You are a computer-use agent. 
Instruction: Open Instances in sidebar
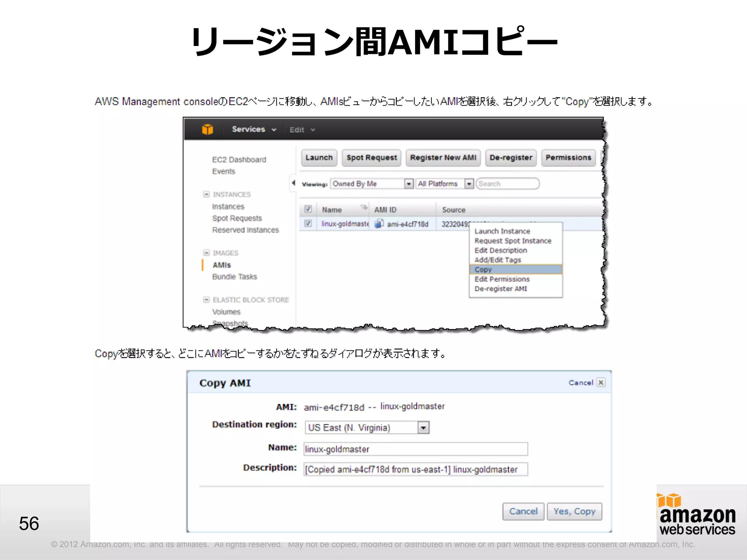(x=228, y=206)
